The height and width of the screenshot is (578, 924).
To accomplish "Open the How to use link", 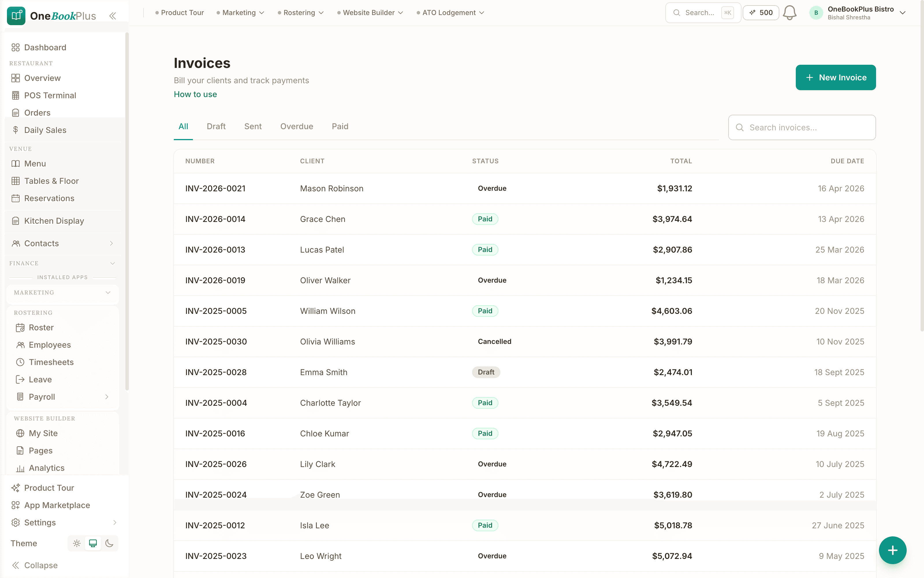I will pyautogui.click(x=195, y=95).
